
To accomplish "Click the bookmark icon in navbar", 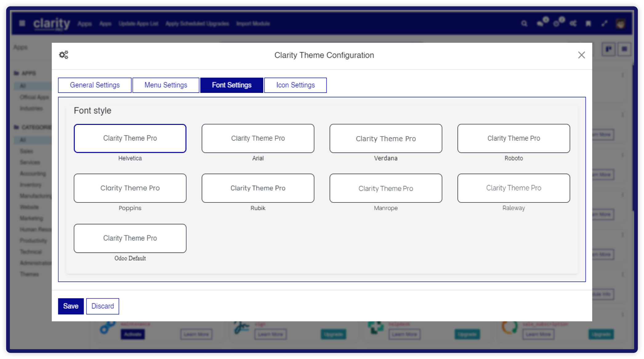I will [x=588, y=23].
